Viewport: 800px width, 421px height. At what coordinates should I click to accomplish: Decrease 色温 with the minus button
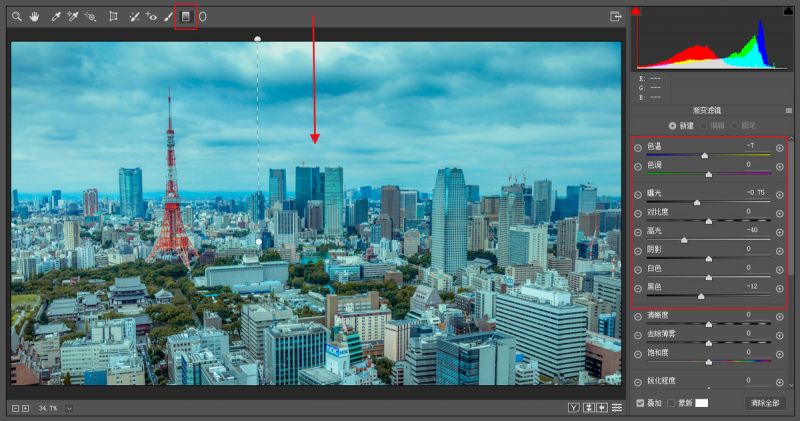coord(637,147)
